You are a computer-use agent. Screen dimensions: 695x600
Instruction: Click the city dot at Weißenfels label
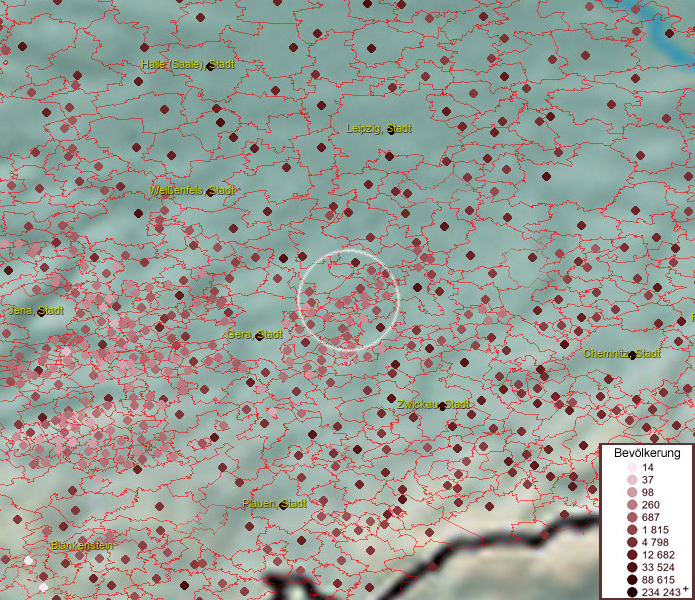[210, 192]
